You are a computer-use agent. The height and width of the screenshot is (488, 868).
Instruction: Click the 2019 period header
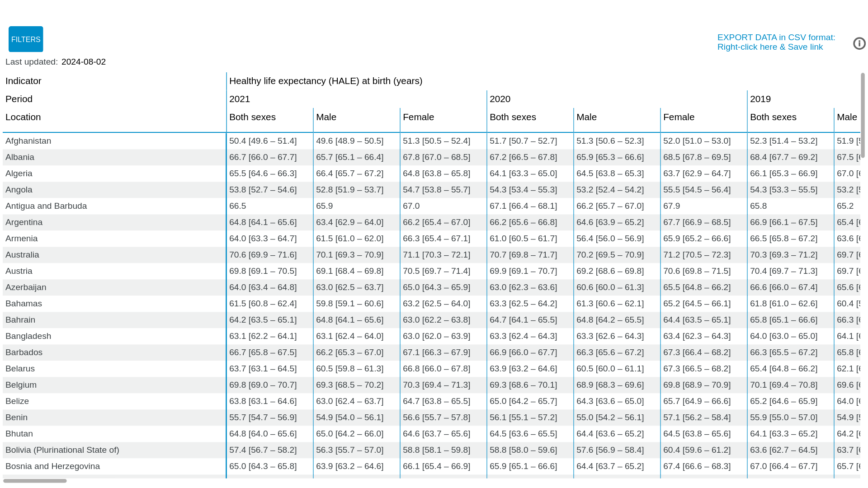point(760,99)
